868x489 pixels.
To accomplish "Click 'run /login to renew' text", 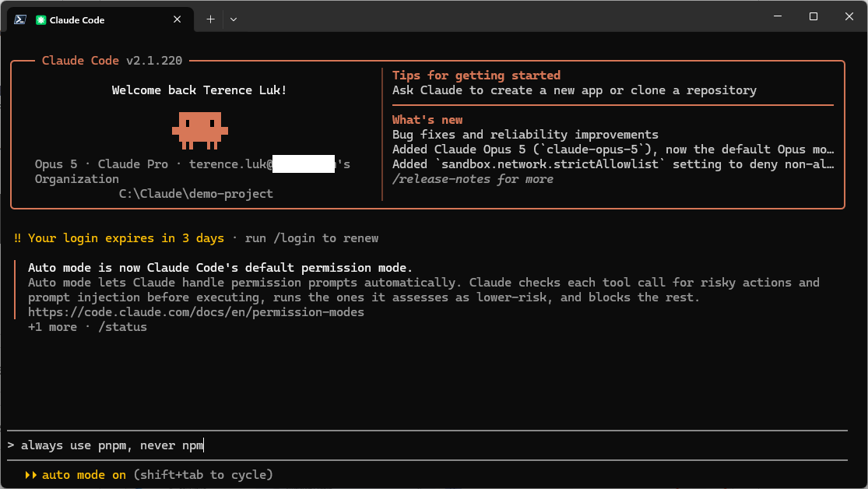I will click(x=311, y=238).
